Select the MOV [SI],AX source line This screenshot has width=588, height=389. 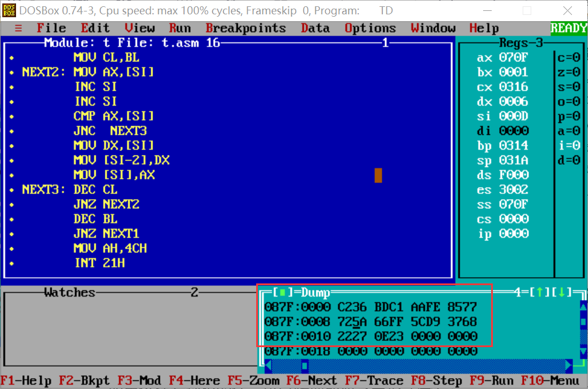[114, 175]
